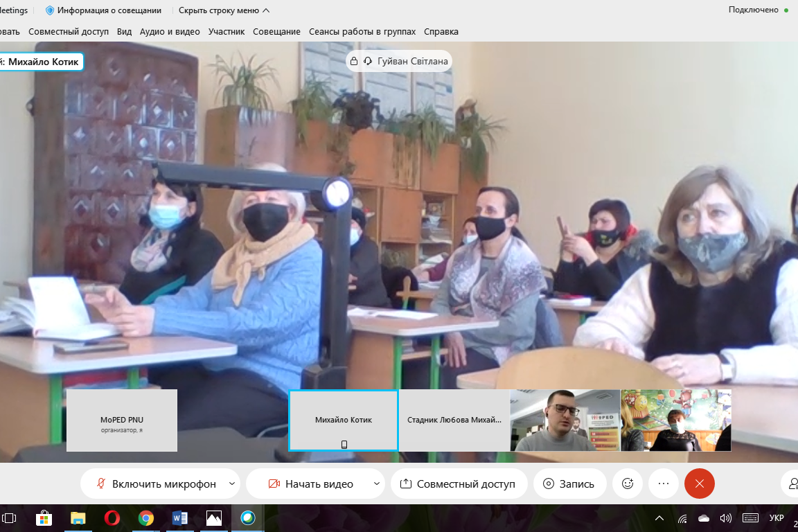Open the Аудио и видео menu
The height and width of the screenshot is (532, 798).
[x=170, y=32]
